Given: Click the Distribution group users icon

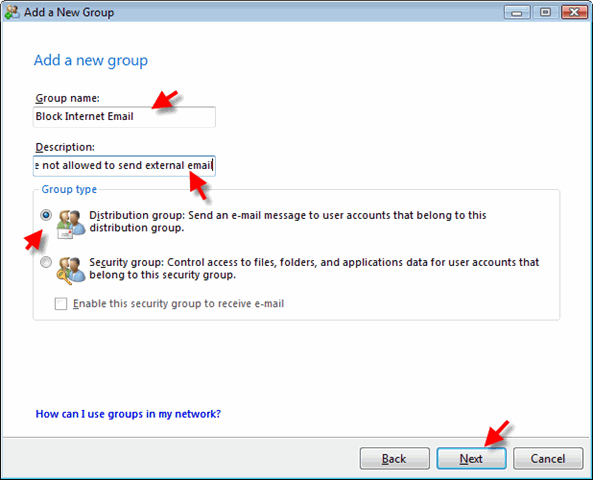Looking at the screenshot, I should (71, 224).
